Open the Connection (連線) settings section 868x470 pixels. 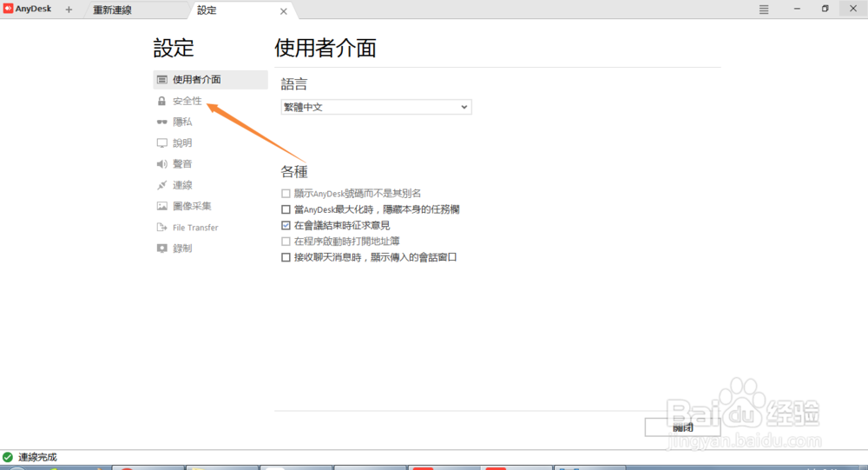[x=182, y=185]
